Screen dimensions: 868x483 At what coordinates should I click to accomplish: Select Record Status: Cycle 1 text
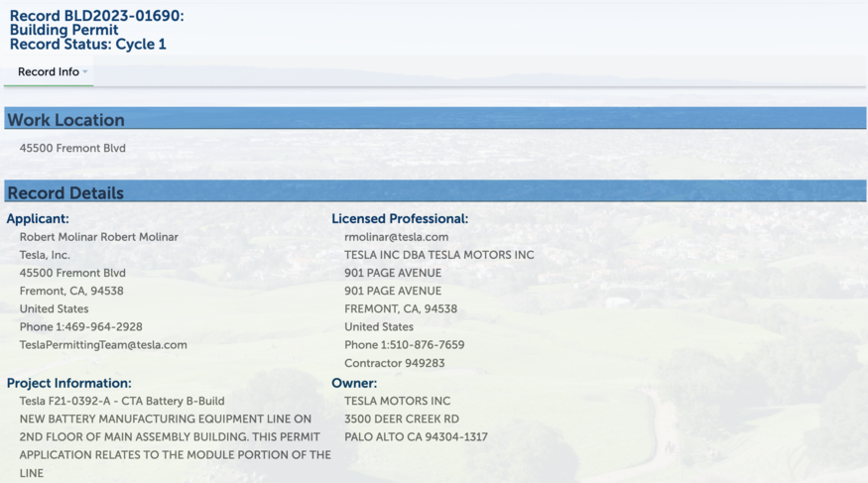pos(88,45)
